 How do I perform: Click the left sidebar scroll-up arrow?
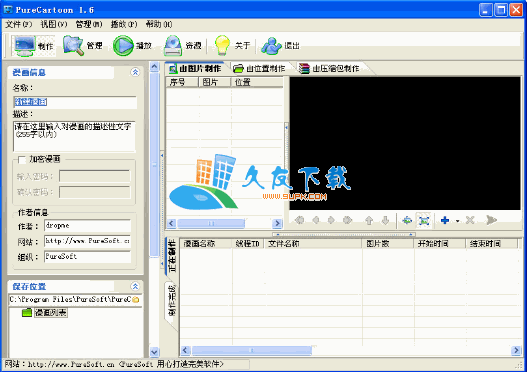154,67
